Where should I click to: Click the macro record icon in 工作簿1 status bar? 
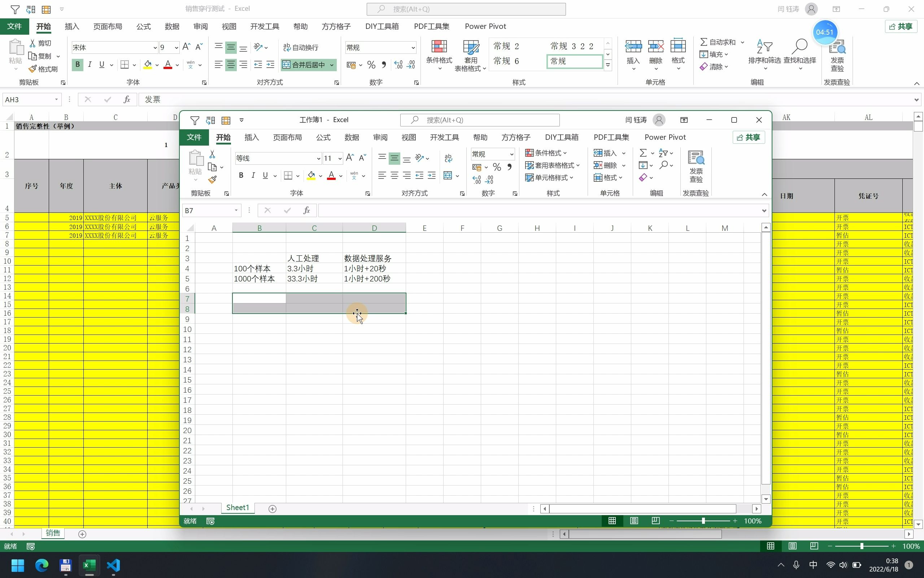[x=210, y=521]
